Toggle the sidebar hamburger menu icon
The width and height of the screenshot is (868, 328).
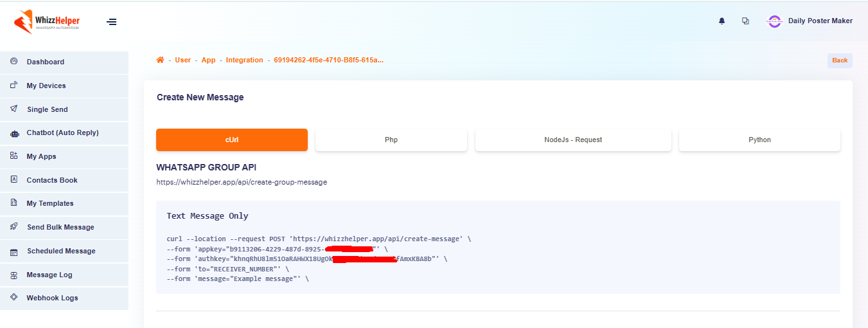(112, 22)
